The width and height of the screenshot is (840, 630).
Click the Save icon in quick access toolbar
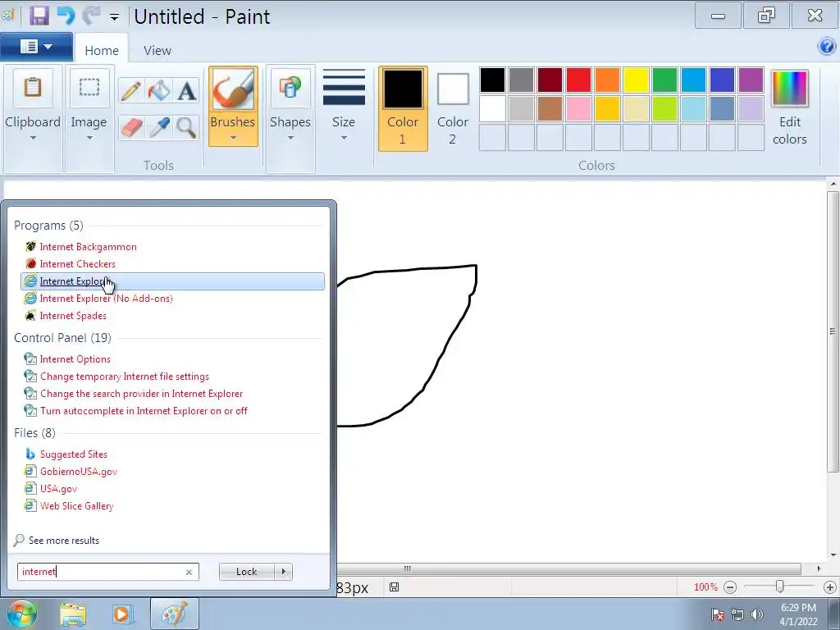(39, 16)
